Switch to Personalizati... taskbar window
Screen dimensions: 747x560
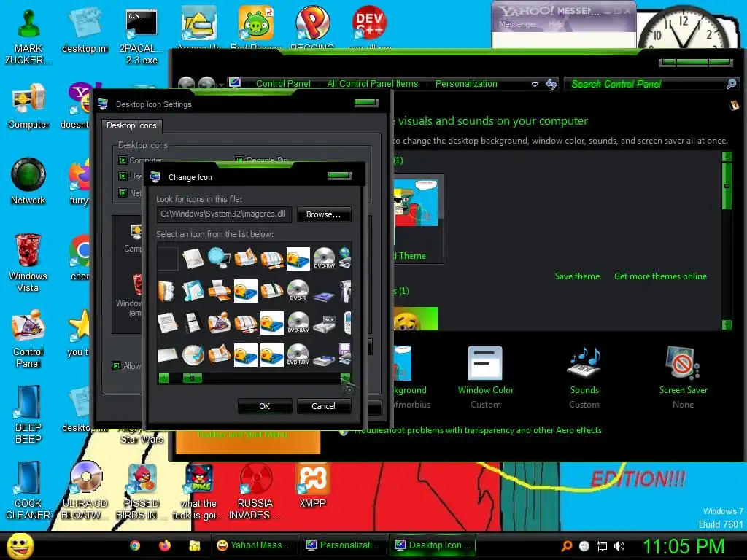coord(343,545)
